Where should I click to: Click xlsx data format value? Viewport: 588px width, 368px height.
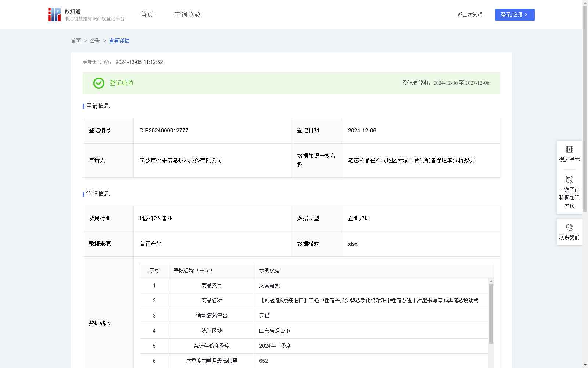pos(352,244)
